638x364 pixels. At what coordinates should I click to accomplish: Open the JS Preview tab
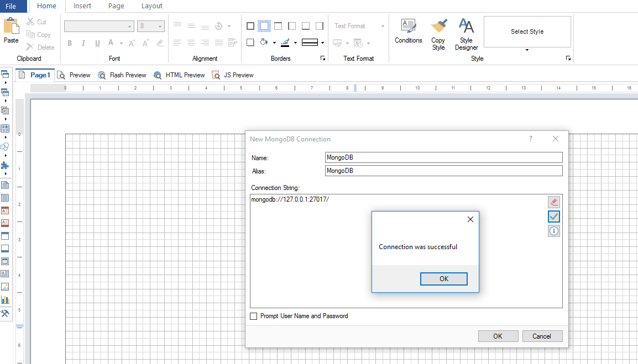click(233, 75)
